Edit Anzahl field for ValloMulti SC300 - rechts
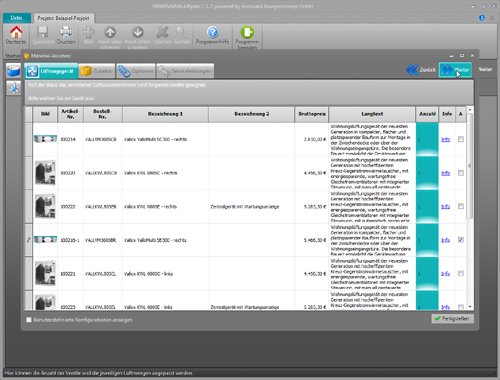The image size is (500, 380). [x=427, y=139]
